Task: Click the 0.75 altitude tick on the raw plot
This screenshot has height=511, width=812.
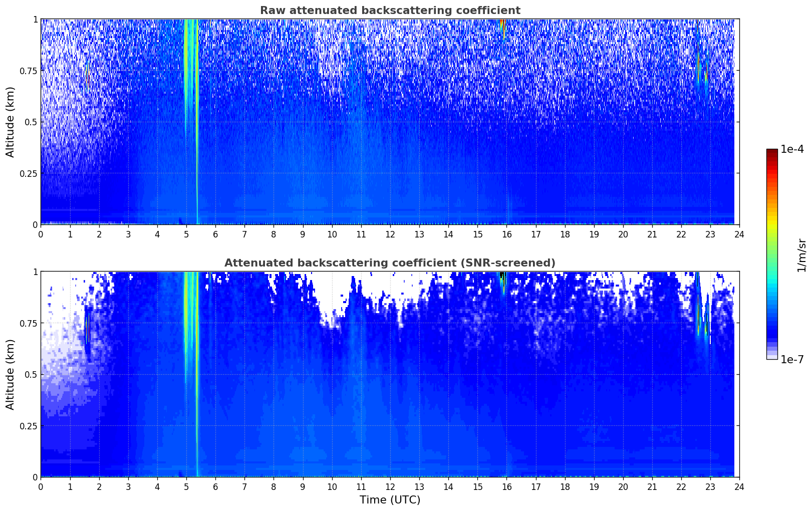Action: 29,71
